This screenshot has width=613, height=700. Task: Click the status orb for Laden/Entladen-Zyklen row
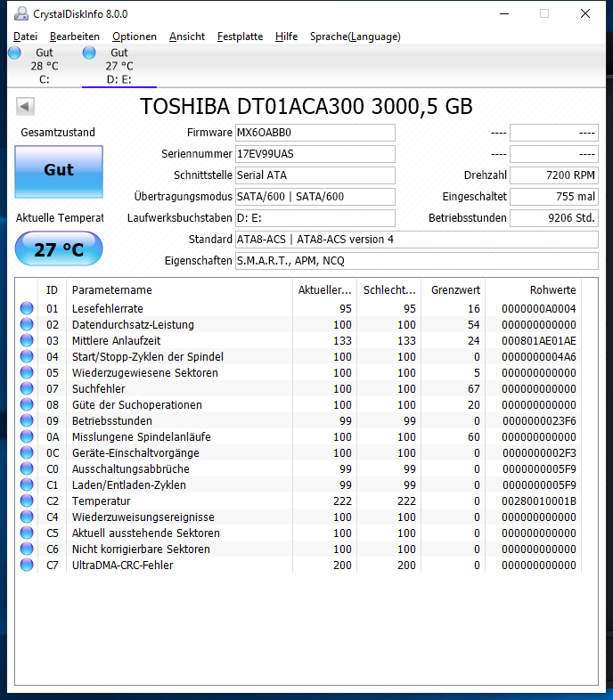[x=27, y=485]
